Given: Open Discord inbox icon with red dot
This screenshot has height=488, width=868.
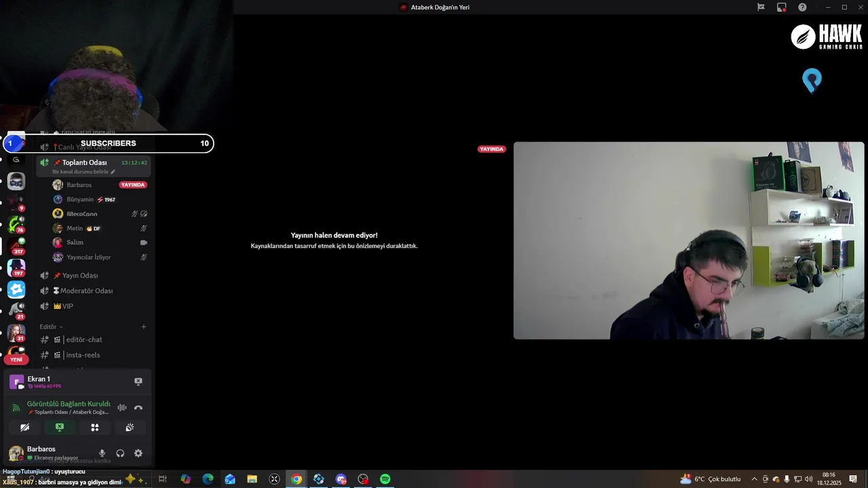Looking at the screenshot, I should pyautogui.click(x=782, y=7).
